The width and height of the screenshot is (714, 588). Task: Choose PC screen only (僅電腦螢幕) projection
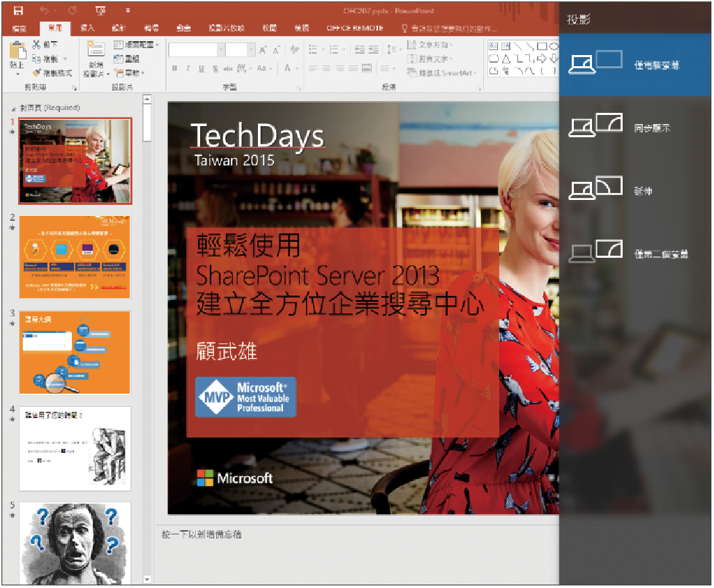pyautogui.click(x=635, y=65)
